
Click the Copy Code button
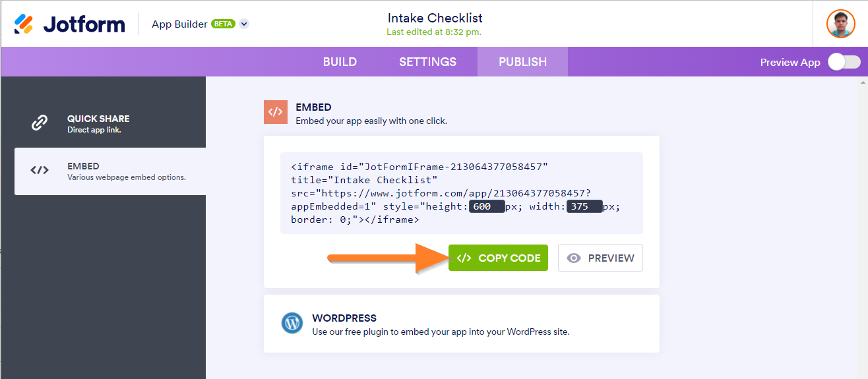click(498, 258)
